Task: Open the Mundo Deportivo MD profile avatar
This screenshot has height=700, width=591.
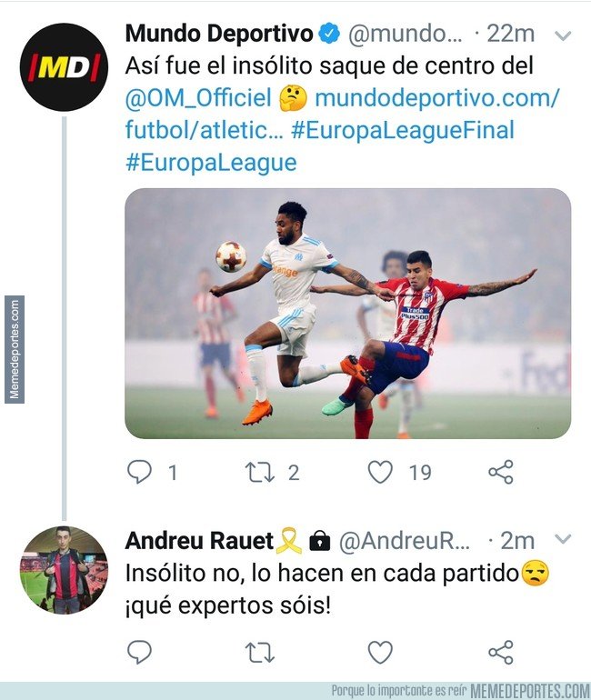Action: pyautogui.click(x=64, y=67)
